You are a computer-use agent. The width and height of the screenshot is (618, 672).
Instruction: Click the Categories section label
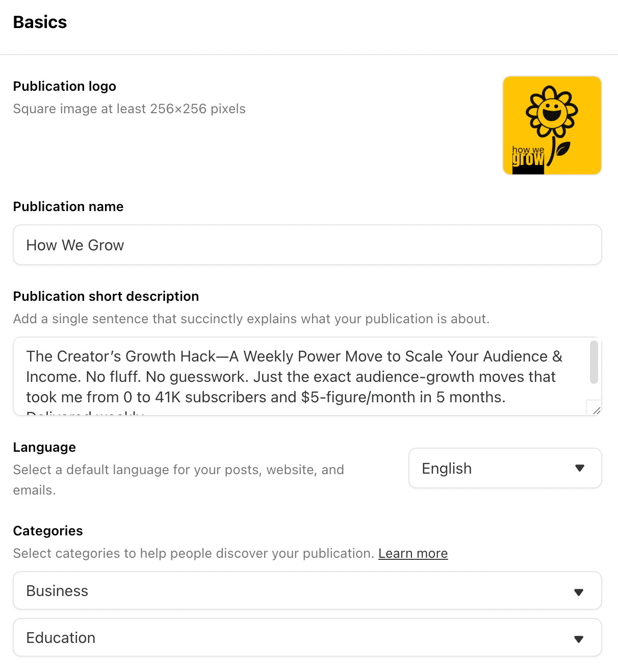[x=48, y=531]
